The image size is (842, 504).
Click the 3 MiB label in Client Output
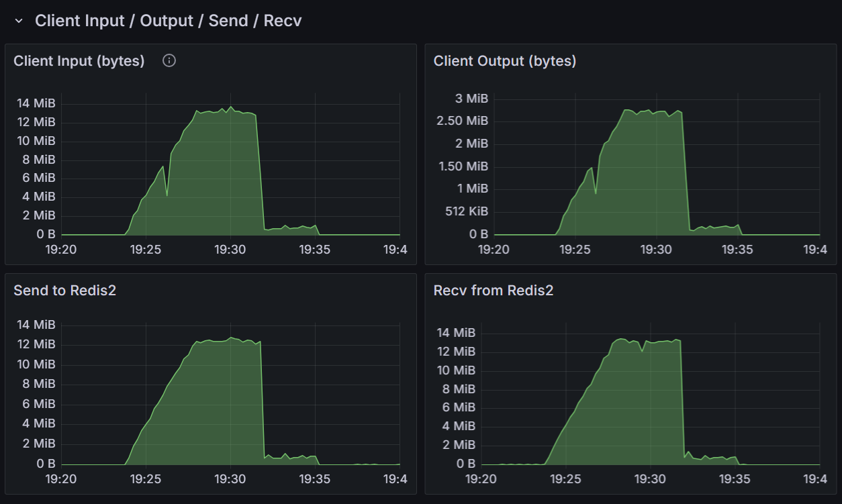coord(471,99)
